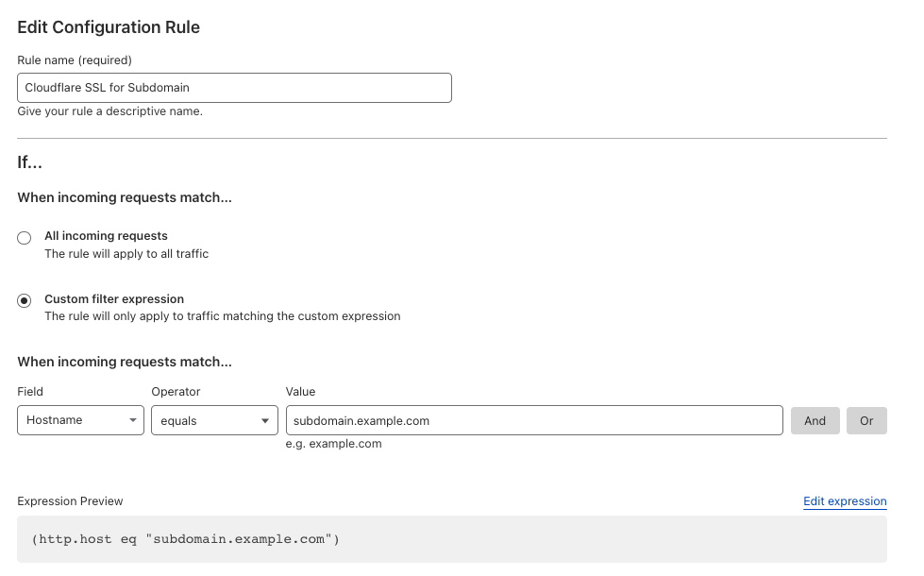The width and height of the screenshot is (924, 576).
Task: Click the Or button to add condition
Action: tap(866, 420)
